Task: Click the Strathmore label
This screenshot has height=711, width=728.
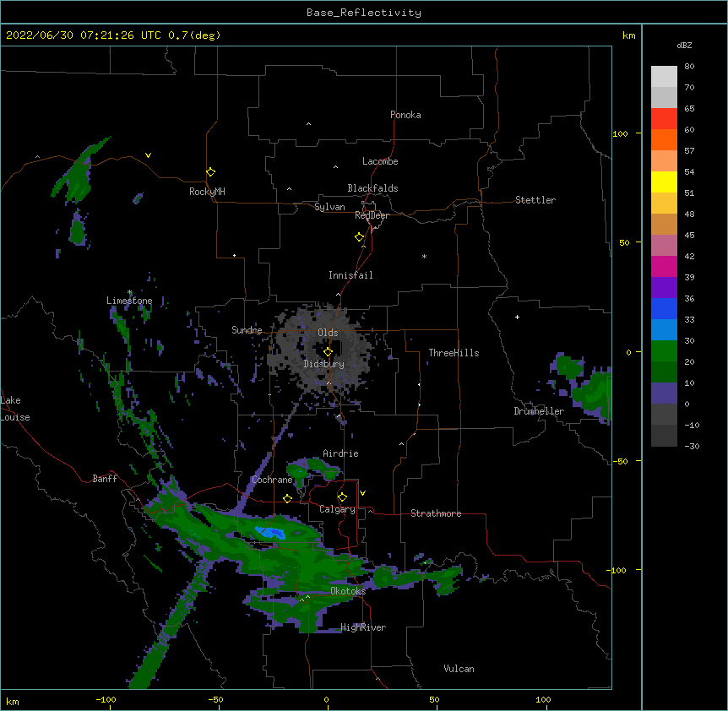Action: [x=436, y=513]
